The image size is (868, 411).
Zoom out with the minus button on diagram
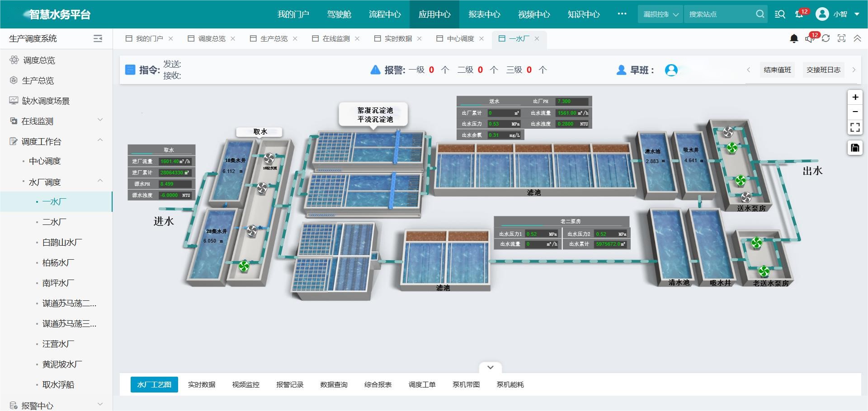point(855,112)
